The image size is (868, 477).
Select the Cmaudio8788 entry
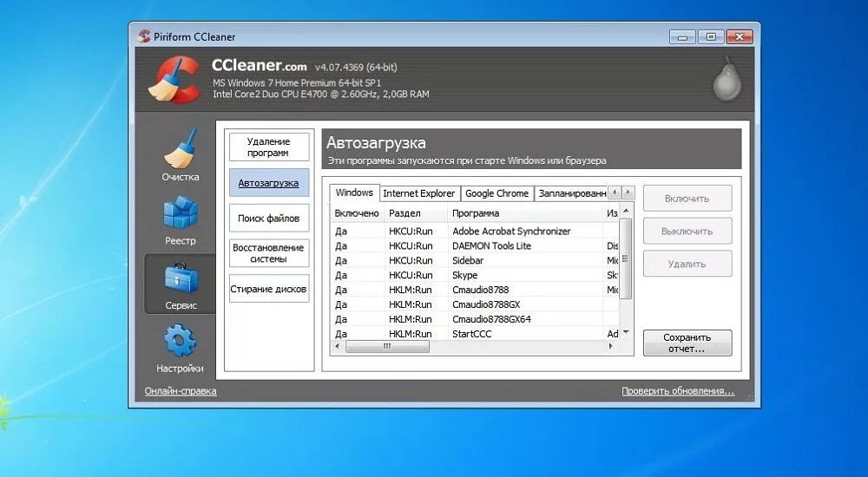pyautogui.click(x=474, y=290)
